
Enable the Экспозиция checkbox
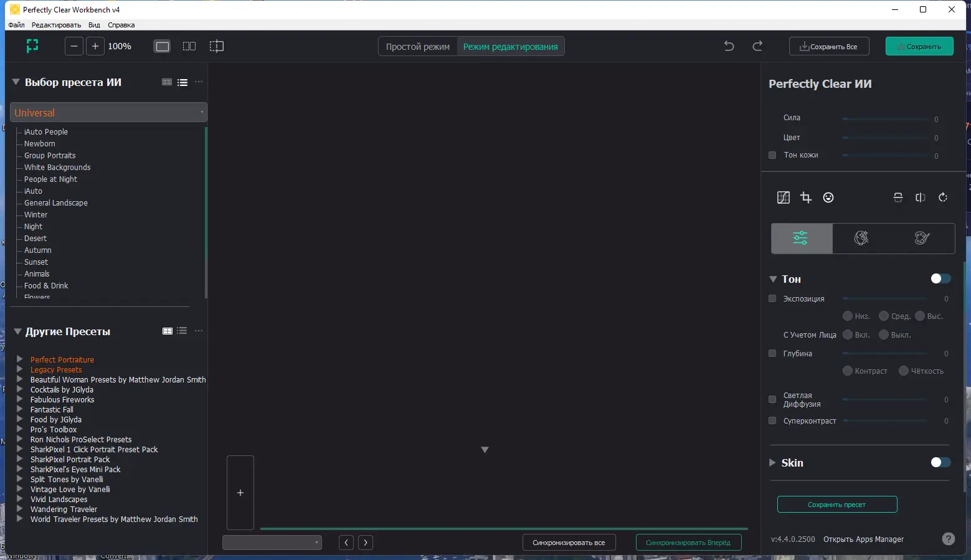point(772,298)
